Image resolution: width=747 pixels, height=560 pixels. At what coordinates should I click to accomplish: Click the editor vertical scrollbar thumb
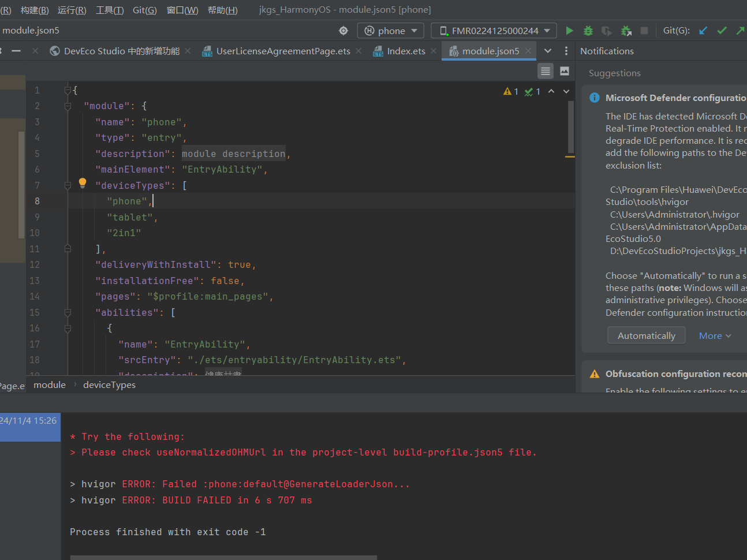tap(570, 127)
